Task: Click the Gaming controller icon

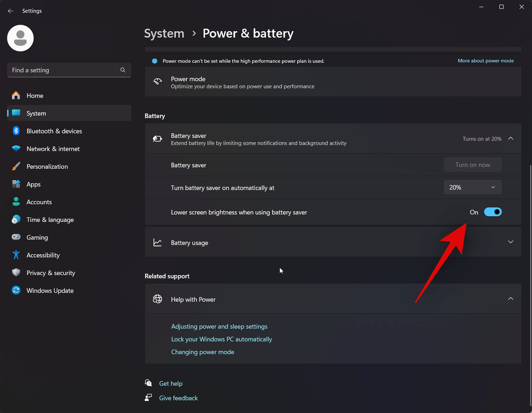Action: click(16, 237)
